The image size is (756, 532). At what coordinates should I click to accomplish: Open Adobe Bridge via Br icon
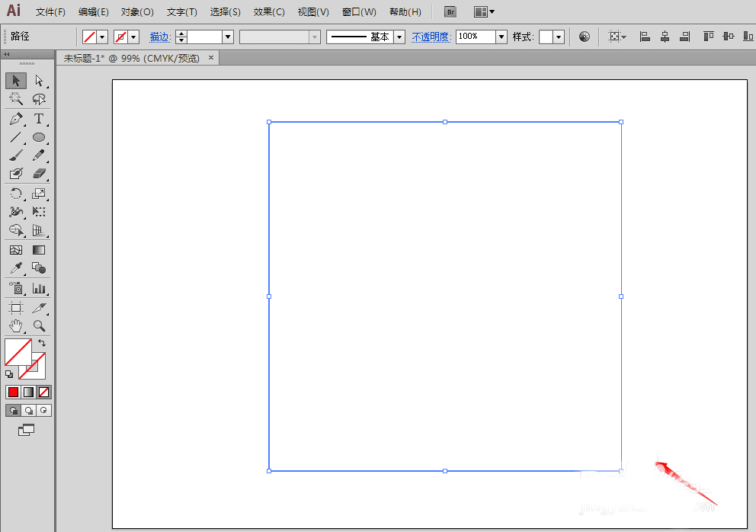click(x=450, y=12)
